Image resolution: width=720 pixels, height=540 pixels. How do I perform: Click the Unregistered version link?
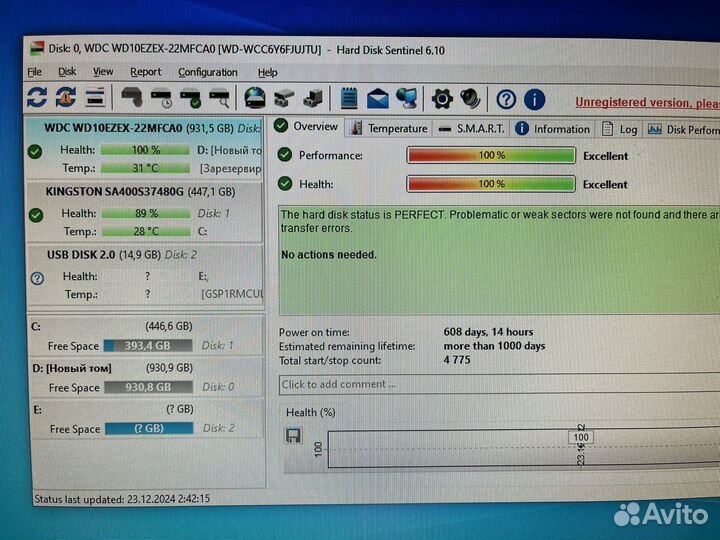point(647,102)
